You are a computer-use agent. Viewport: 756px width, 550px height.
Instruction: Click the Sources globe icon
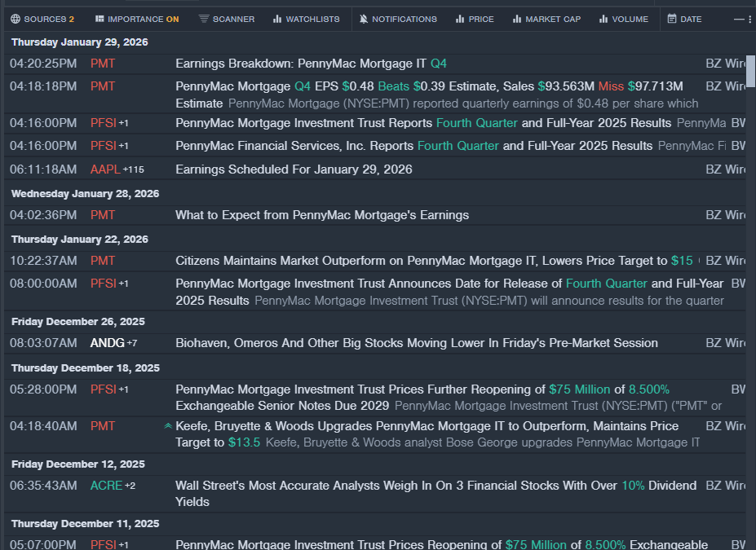point(15,19)
